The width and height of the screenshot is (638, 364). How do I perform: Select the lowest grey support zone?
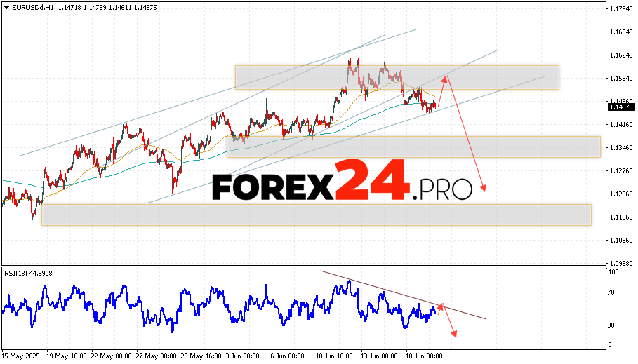point(316,215)
